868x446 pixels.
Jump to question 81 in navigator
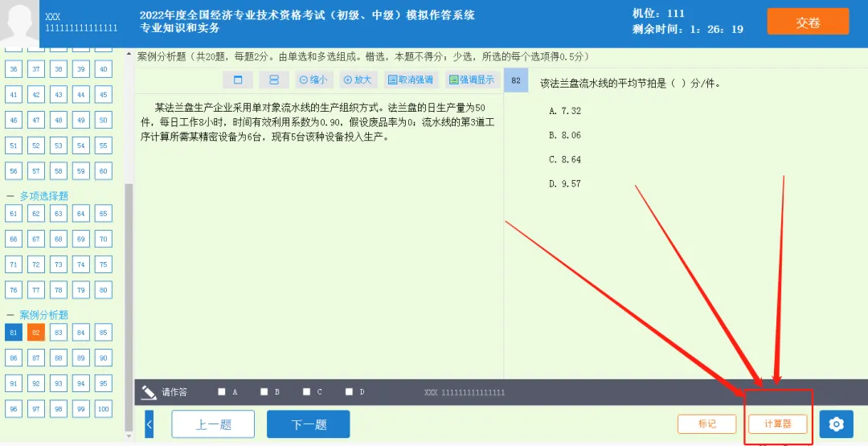(x=13, y=333)
